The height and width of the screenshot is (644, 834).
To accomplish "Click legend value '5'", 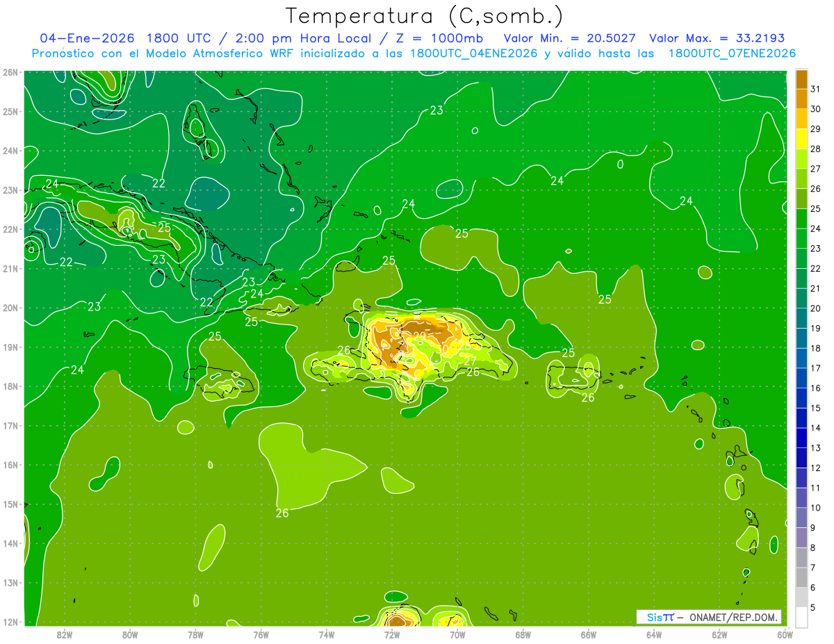I will click(813, 607).
